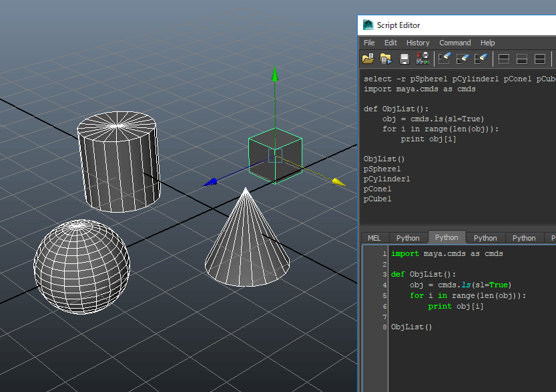The height and width of the screenshot is (392, 556).
Task: Save script with the floppy disk icon
Action: point(404,59)
